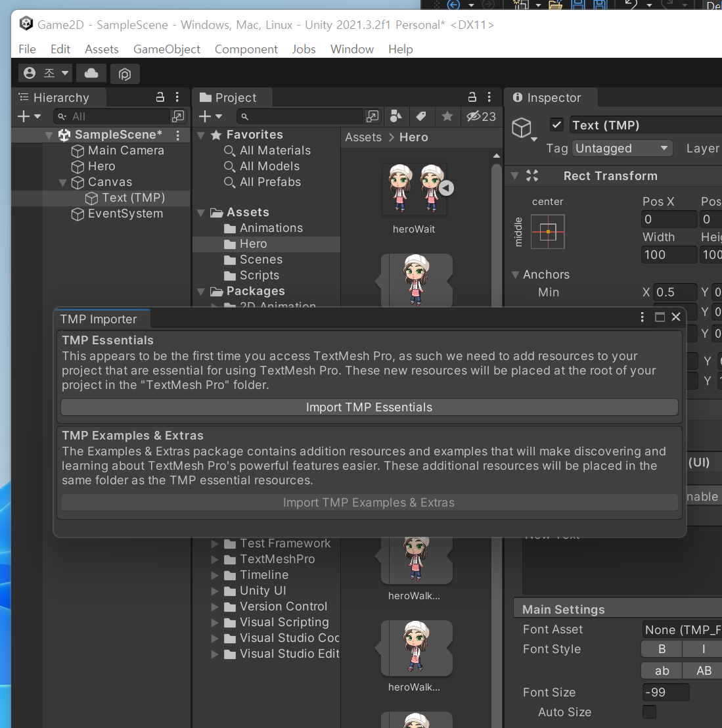Open the Tag Untagged dropdown
Viewport: 722px width, 728px height.
621,148
